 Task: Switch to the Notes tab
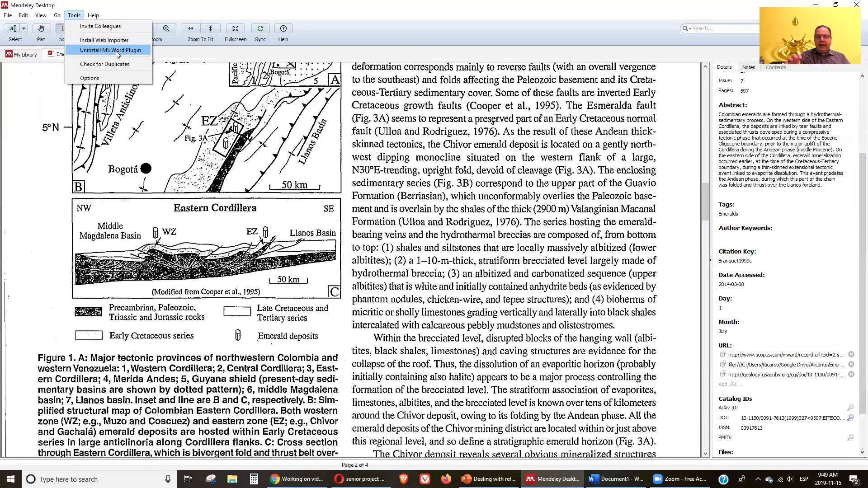pos(748,67)
